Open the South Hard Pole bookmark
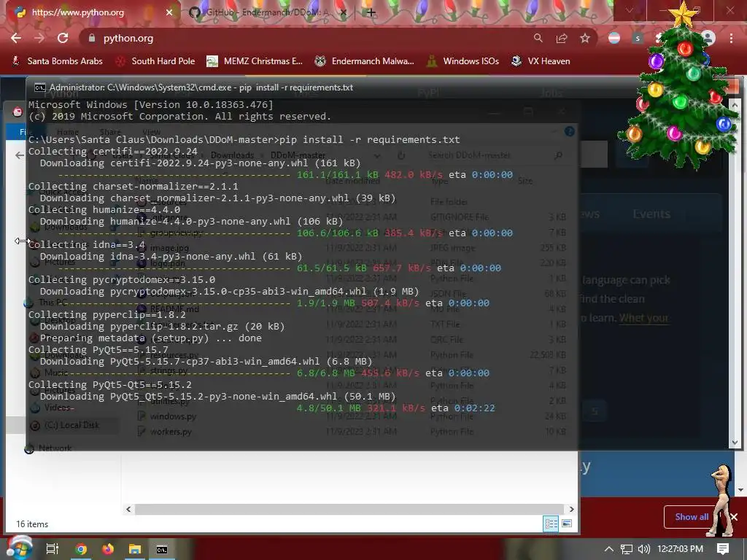Image resolution: width=747 pixels, height=560 pixels. tap(156, 61)
